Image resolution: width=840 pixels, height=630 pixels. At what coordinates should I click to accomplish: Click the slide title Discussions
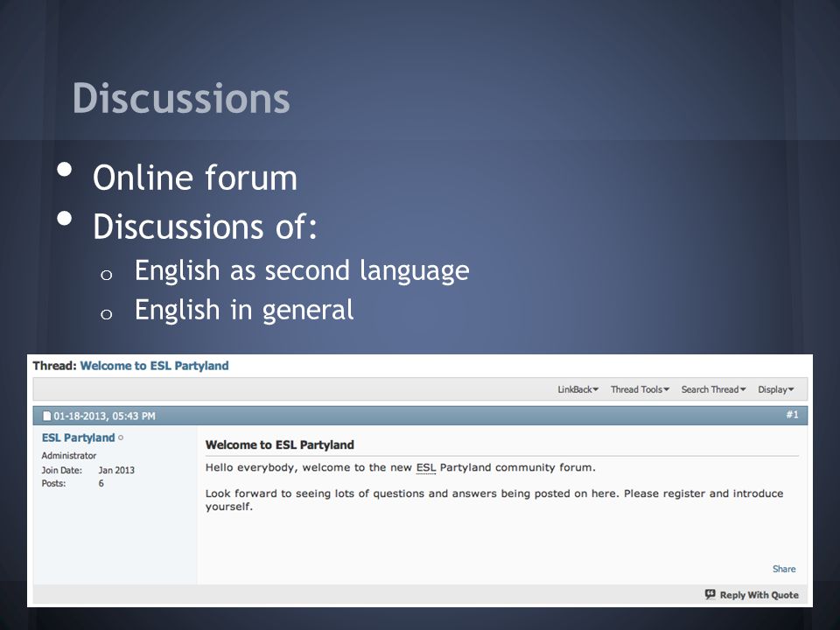[181, 99]
